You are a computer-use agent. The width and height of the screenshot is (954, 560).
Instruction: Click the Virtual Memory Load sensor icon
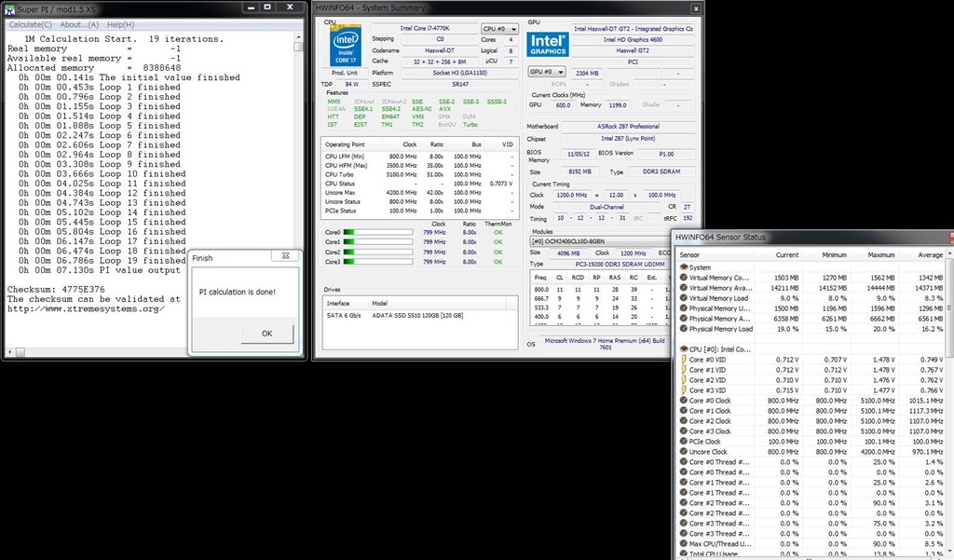tap(683, 298)
